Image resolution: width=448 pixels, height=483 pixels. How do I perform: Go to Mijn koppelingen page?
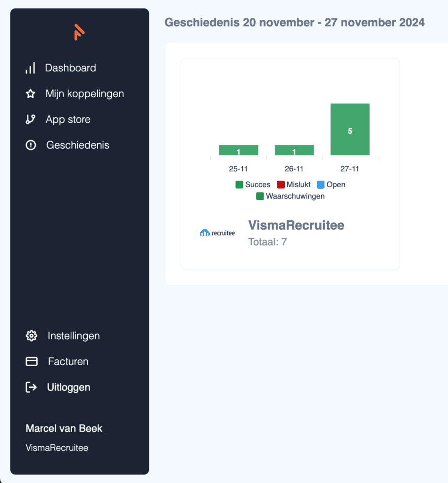pos(85,94)
